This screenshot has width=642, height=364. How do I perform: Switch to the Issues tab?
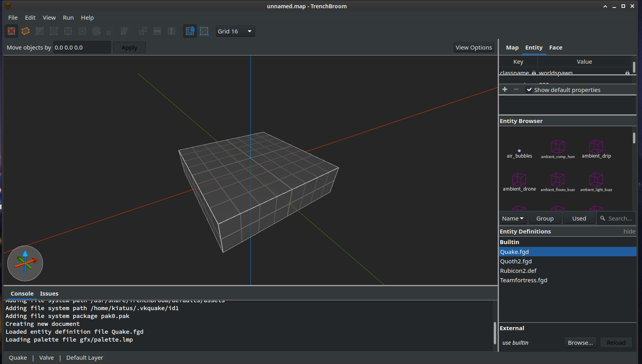[49, 294]
